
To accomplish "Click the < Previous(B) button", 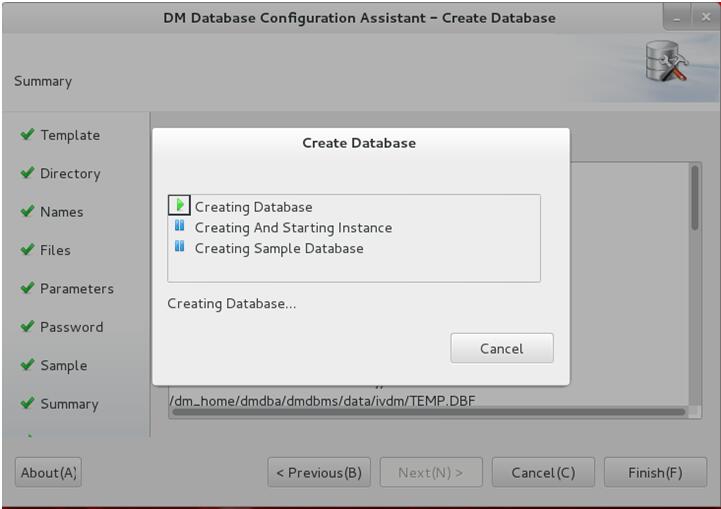I will [319, 472].
